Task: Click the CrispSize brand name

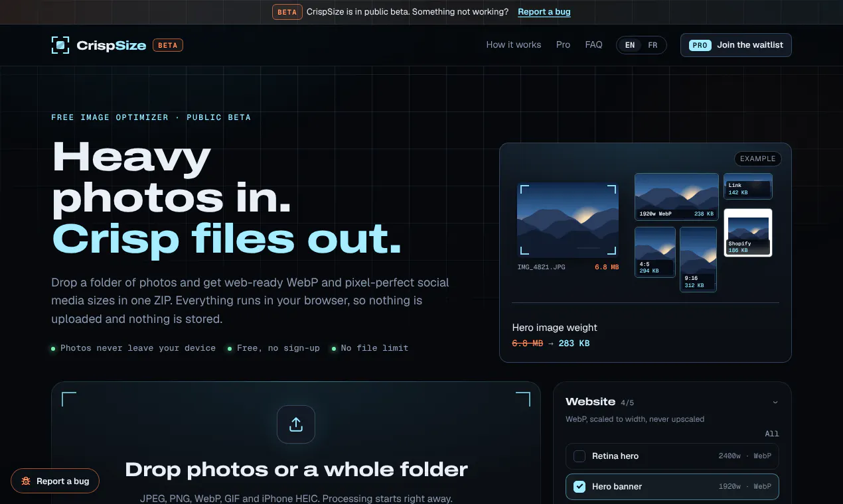Action: click(111, 46)
